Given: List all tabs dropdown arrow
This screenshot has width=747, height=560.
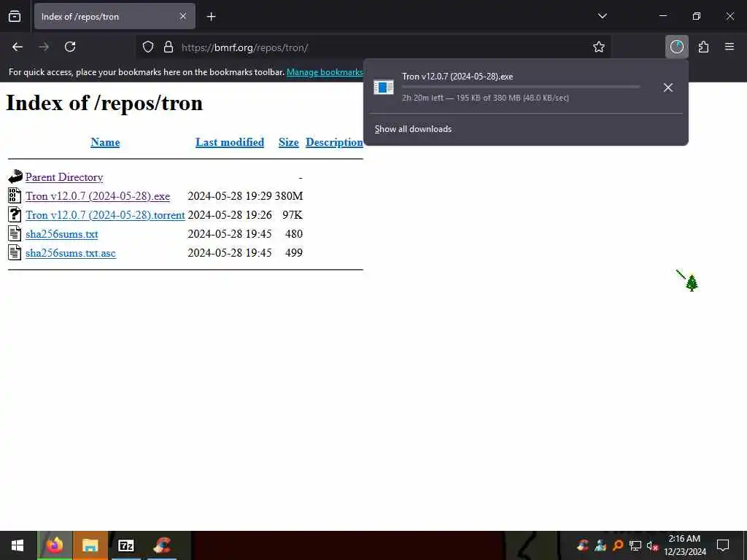Looking at the screenshot, I should tap(602, 16).
